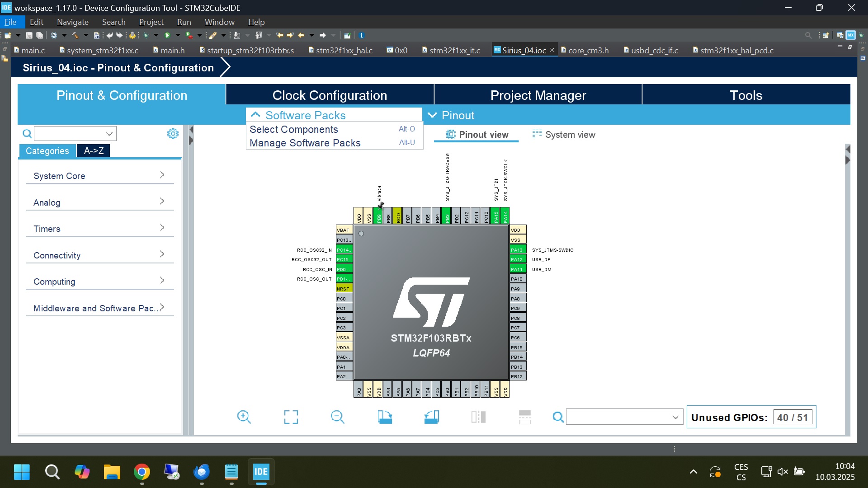Select Manage Software Packs menu entry
Image resolution: width=868 pixels, height=488 pixels.
click(x=306, y=143)
